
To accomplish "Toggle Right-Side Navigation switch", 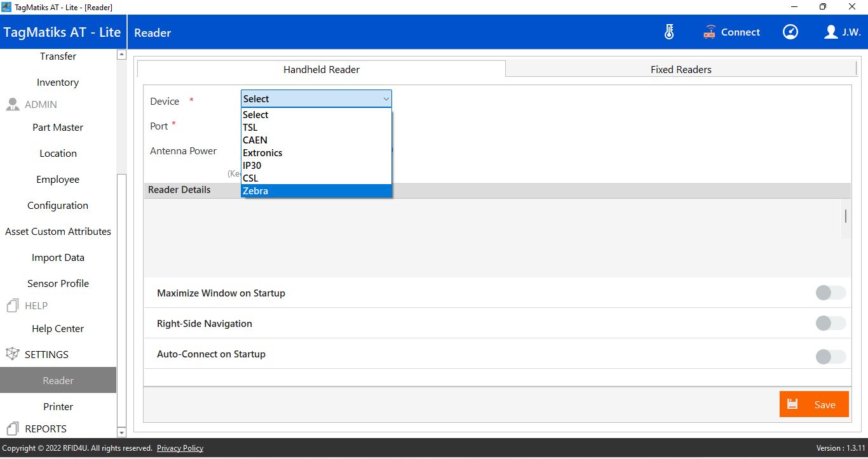I will coord(831,323).
